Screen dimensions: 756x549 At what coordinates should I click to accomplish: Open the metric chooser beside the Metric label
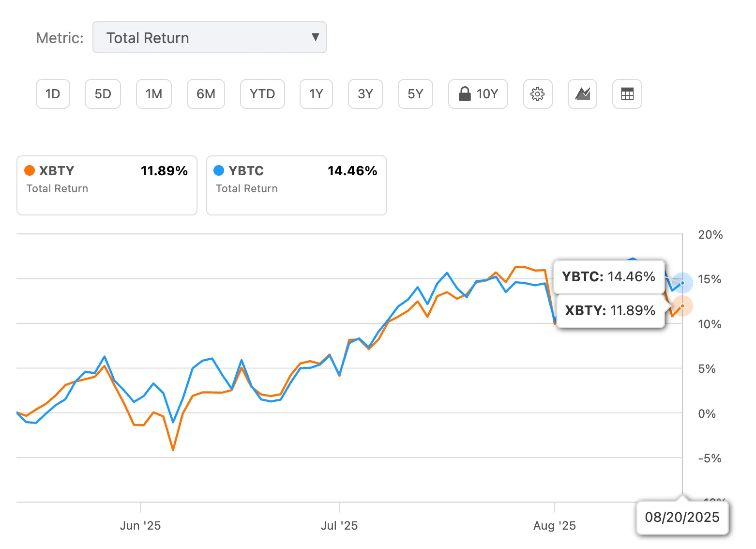210,37
